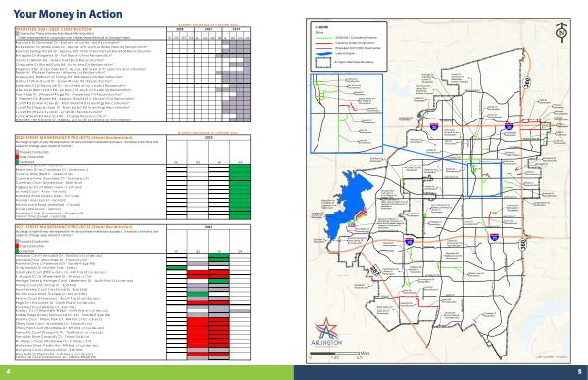Screen dimensions: 588x380
Task: Click the LEGEND title in map legend
Action: pos(321,27)
